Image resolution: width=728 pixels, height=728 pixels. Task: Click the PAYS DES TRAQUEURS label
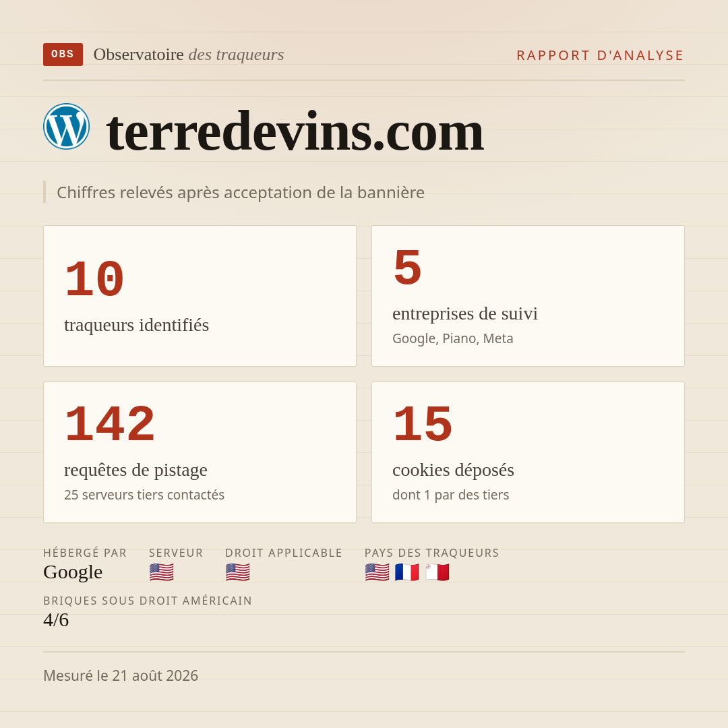pos(432,553)
